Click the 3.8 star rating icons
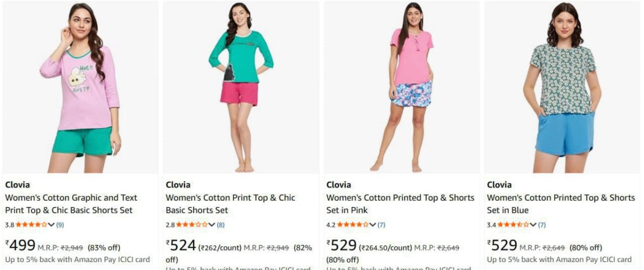The height and width of the screenshot is (270, 644). [31, 224]
